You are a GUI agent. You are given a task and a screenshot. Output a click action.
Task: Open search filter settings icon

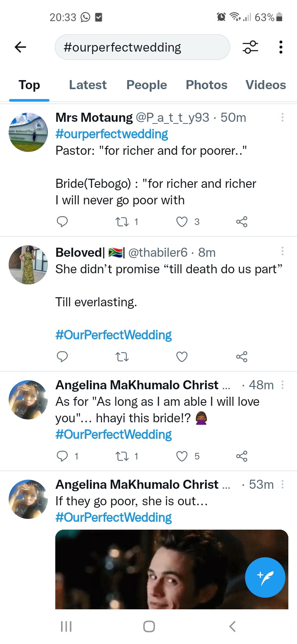pyautogui.click(x=250, y=47)
